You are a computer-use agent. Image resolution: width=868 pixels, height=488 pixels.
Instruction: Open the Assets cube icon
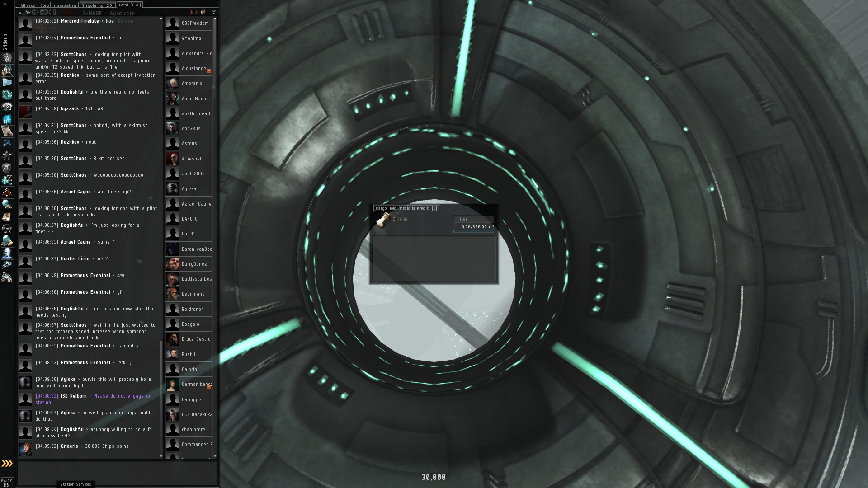coord(7,168)
